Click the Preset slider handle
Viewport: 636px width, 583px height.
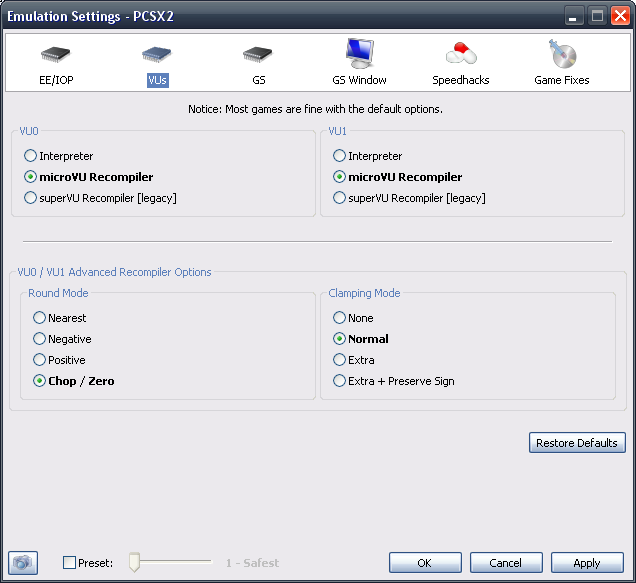[134, 562]
